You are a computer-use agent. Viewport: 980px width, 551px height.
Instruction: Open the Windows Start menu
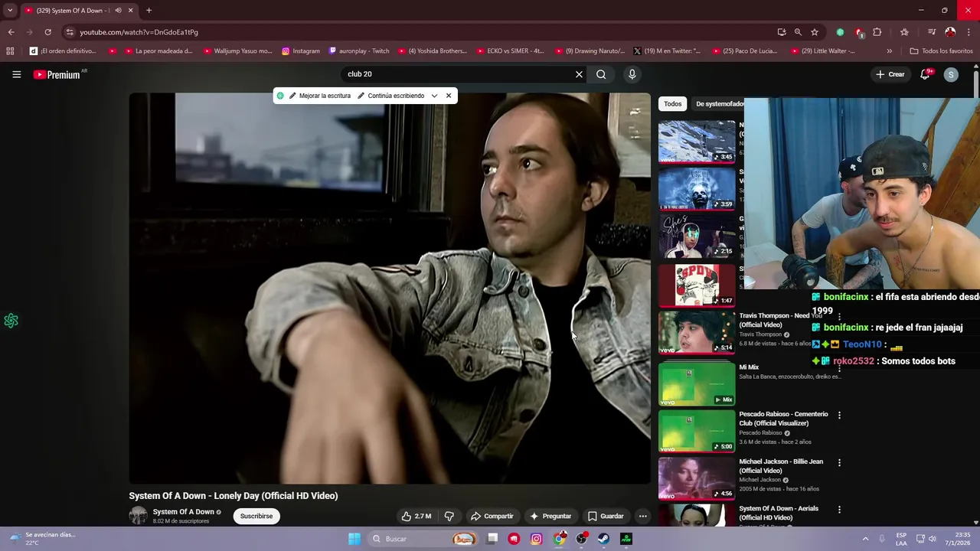(354, 539)
